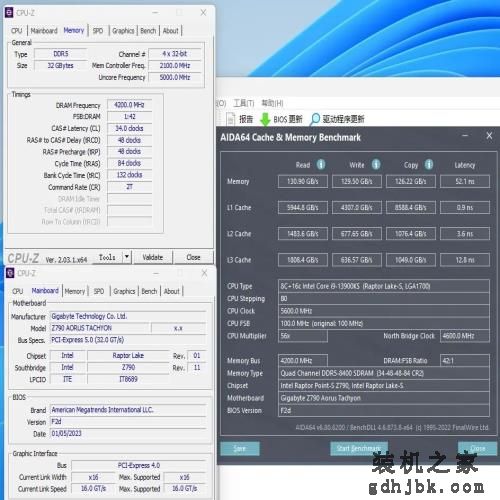Open the Help (帮助) menu in AIDA64

pos(272,103)
